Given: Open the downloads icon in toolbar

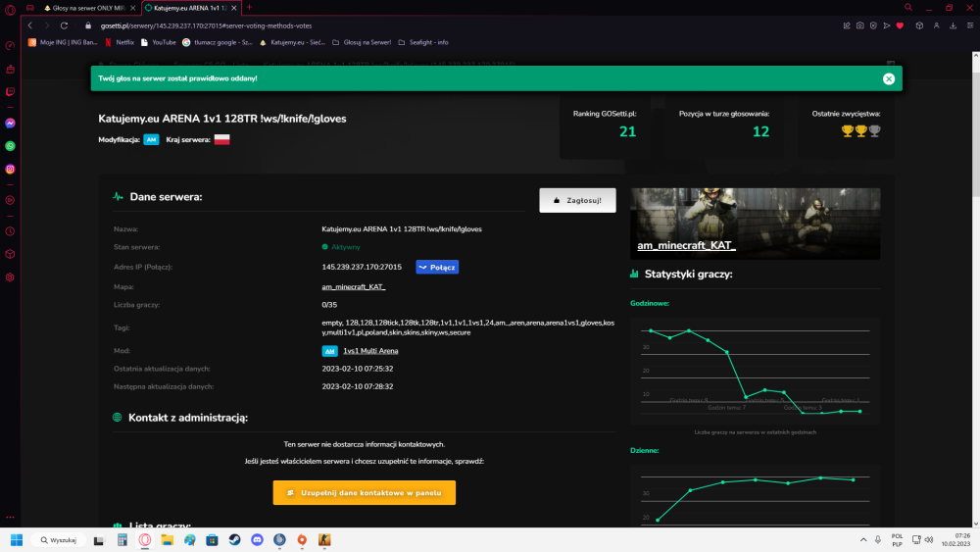Looking at the screenshot, I should pyautogui.click(x=954, y=25).
